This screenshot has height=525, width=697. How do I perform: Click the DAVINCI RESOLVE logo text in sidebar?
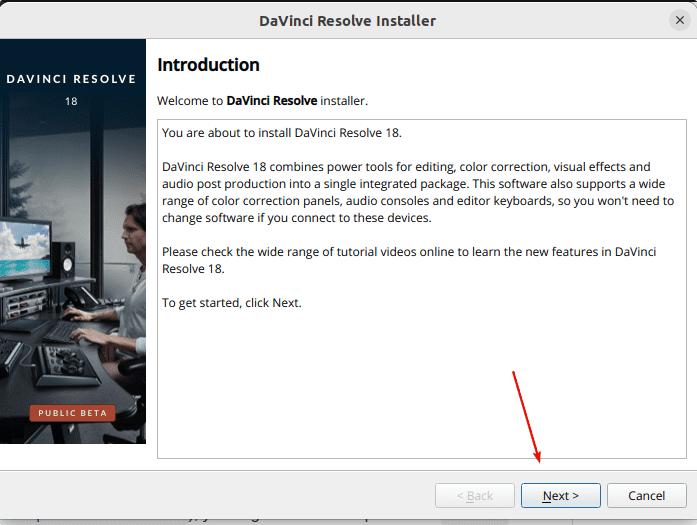click(72, 79)
